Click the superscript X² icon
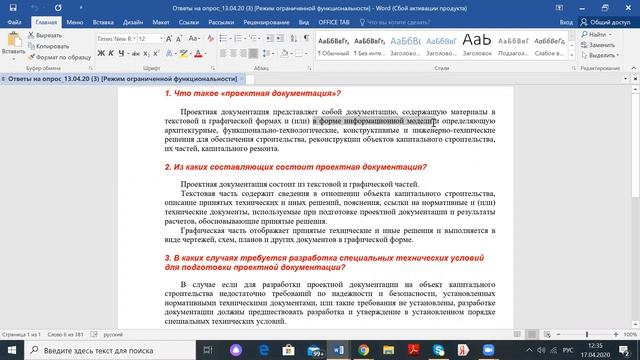This screenshot has height=360, width=640. (156, 53)
